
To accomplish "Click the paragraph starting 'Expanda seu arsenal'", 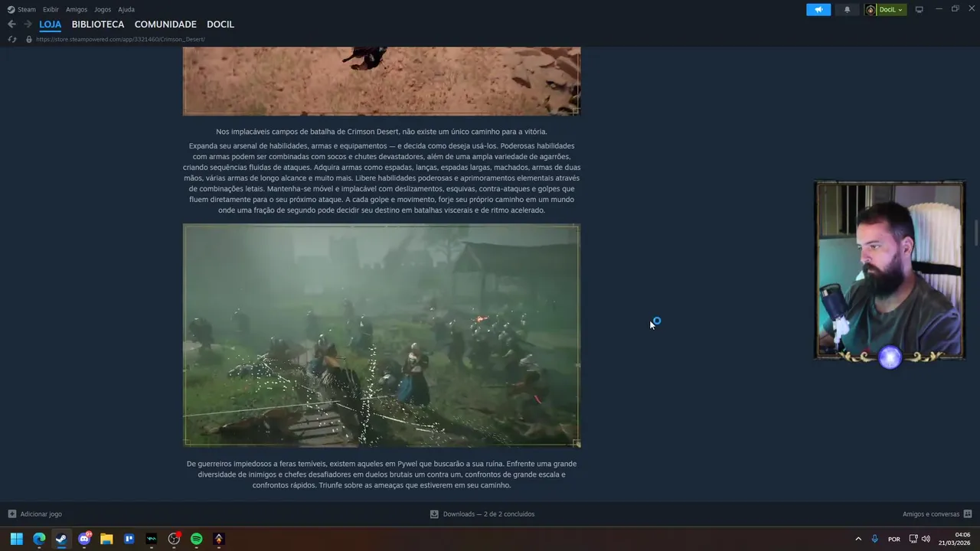I will [x=381, y=178].
